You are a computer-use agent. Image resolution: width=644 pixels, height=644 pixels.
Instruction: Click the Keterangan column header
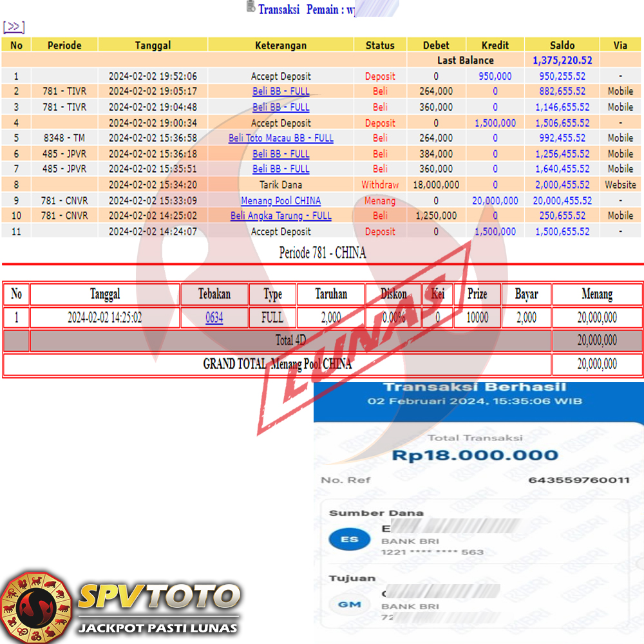point(281,45)
